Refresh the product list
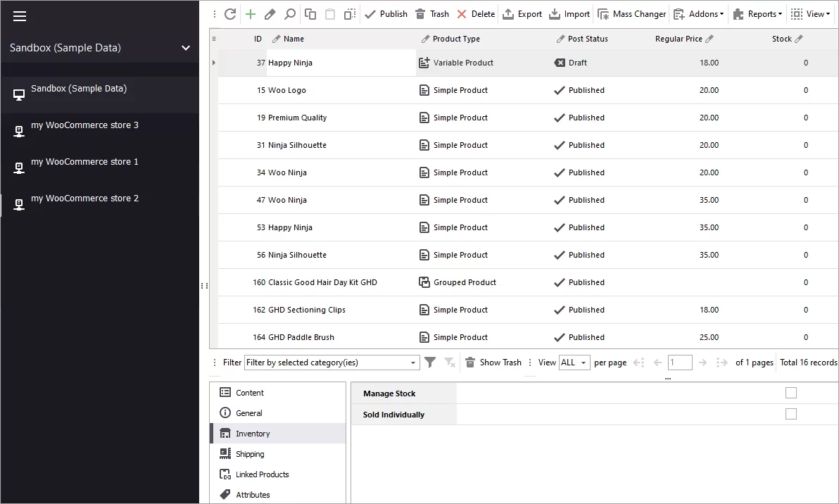The height and width of the screenshot is (504, 839). click(230, 13)
